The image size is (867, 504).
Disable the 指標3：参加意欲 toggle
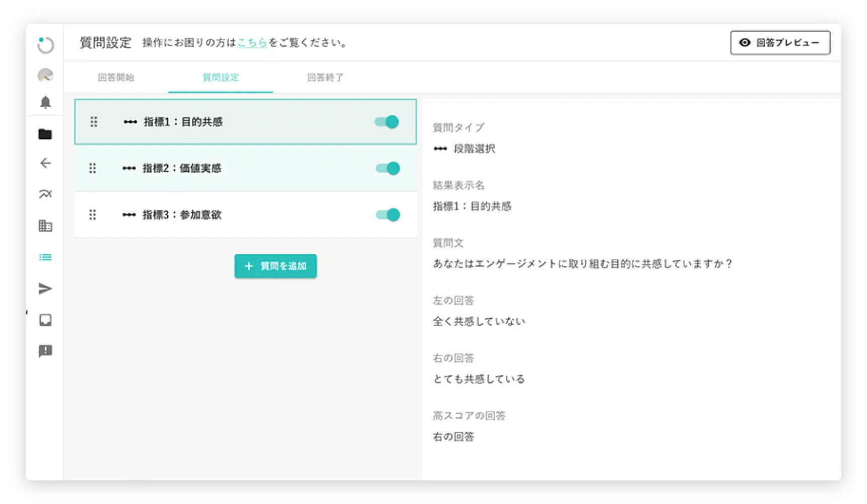tap(388, 215)
